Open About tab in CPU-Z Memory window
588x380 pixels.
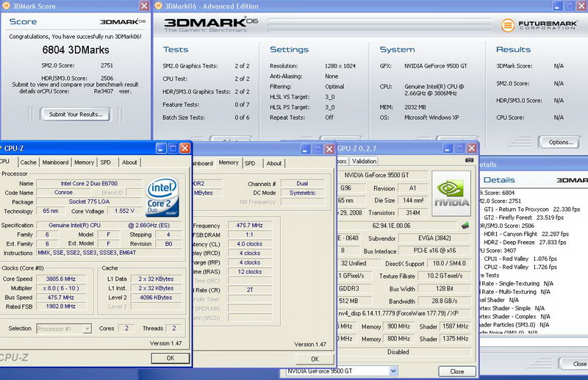click(273, 163)
